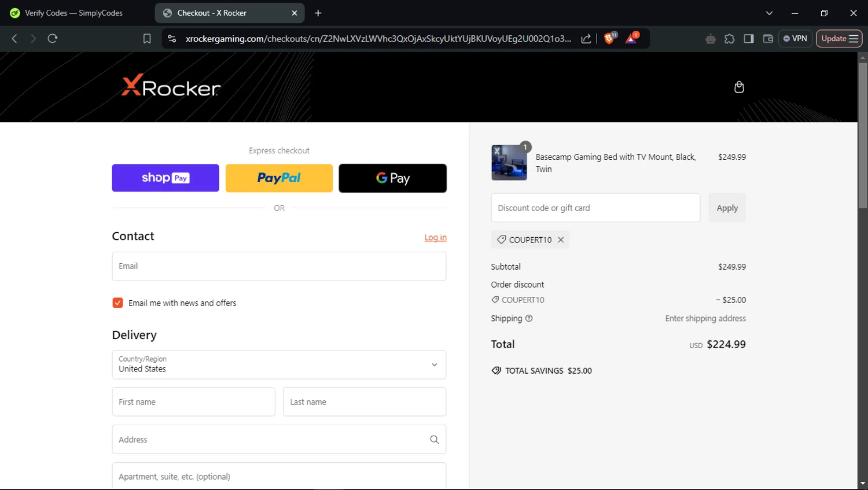The height and width of the screenshot is (490, 868).
Task: Pay with Shop Pay button
Action: (165, 178)
